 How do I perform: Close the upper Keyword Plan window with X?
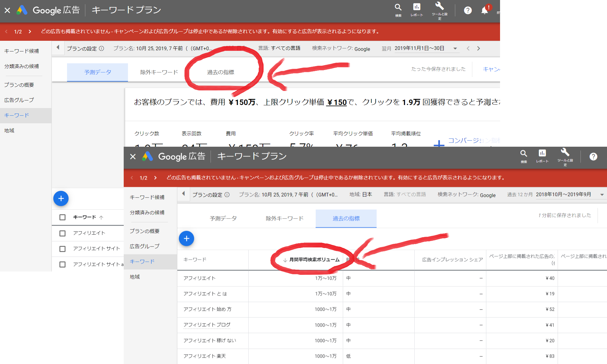click(x=8, y=10)
